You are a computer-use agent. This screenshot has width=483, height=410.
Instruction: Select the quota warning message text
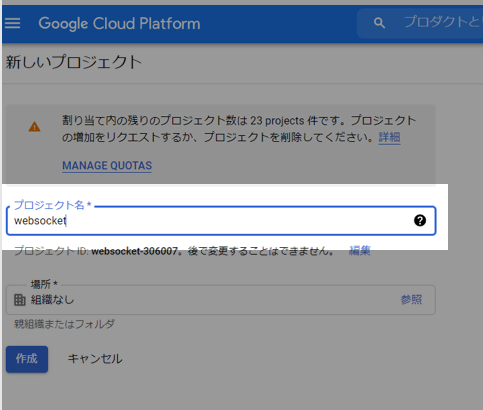[x=239, y=129]
